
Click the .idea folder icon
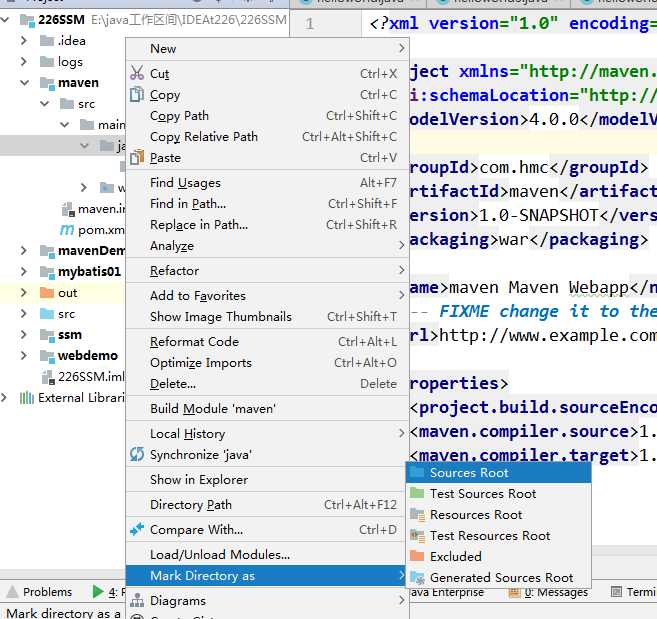click(x=47, y=41)
